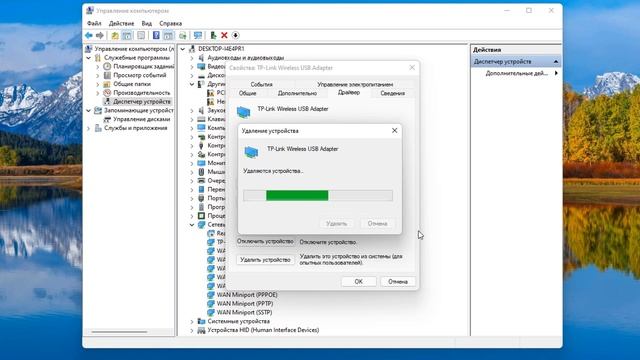The width and height of the screenshot is (640, 360).
Task: Click the Forward arrow toolbar icon
Action: (100, 36)
